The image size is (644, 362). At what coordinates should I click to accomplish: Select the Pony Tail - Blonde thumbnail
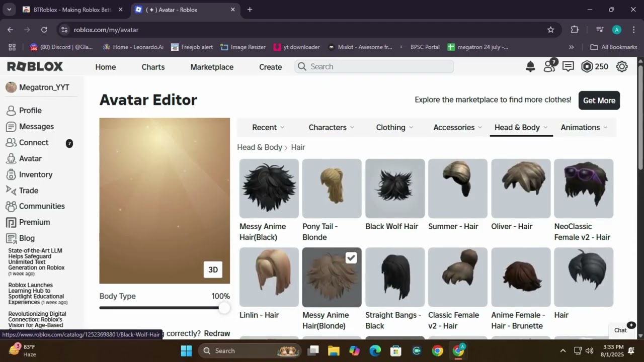[x=332, y=189]
